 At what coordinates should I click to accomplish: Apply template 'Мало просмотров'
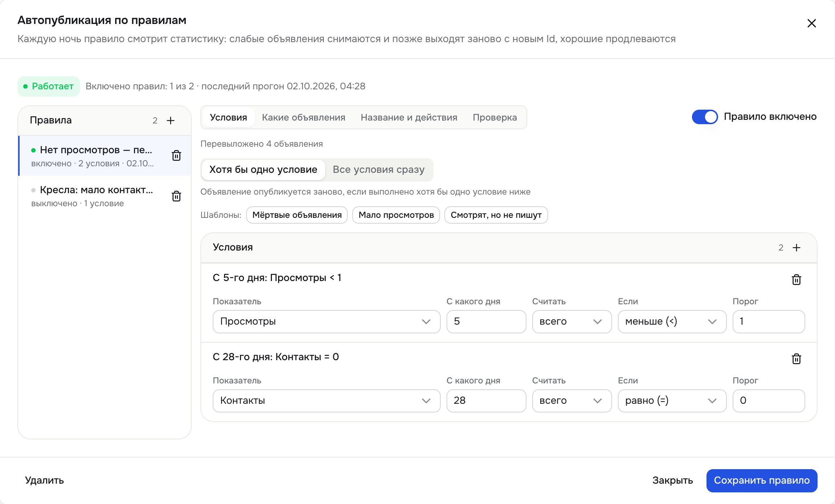tap(396, 215)
